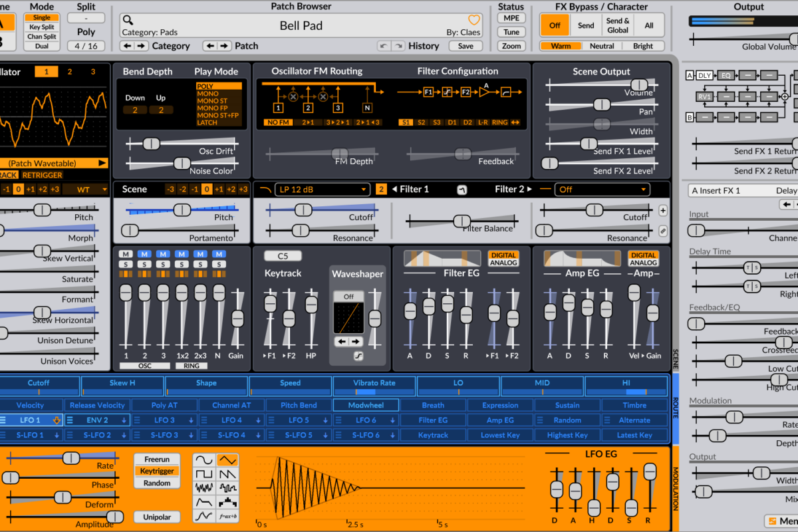Screen dimensions: 798x532
Task: Select the ENV 2 modulator
Action: click(x=97, y=420)
